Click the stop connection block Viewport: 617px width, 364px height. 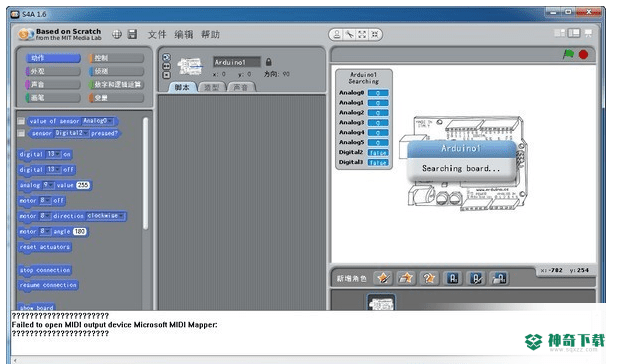coord(45,270)
